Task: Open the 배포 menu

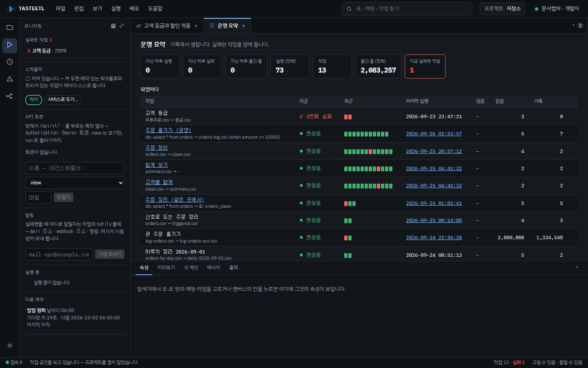Action: point(134,9)
